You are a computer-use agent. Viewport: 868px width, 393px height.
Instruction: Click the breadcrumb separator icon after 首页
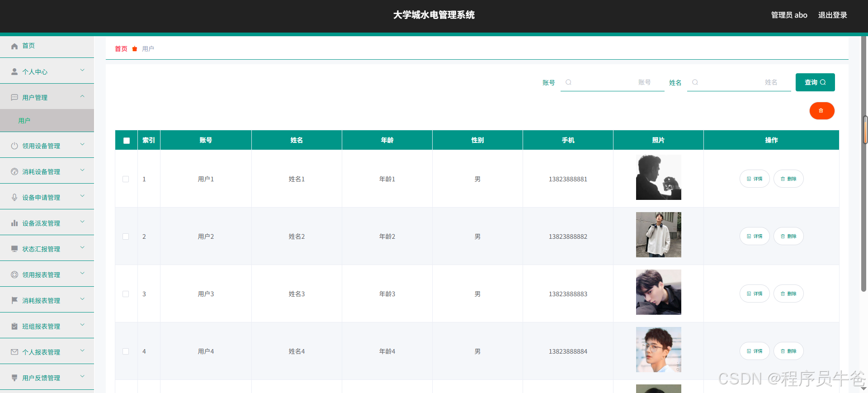coord(135,49)
